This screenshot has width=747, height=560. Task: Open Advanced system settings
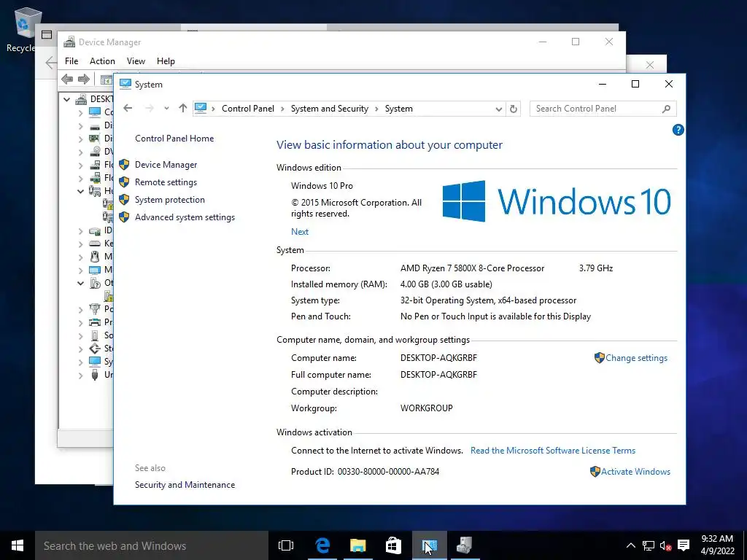coord(185,217)
